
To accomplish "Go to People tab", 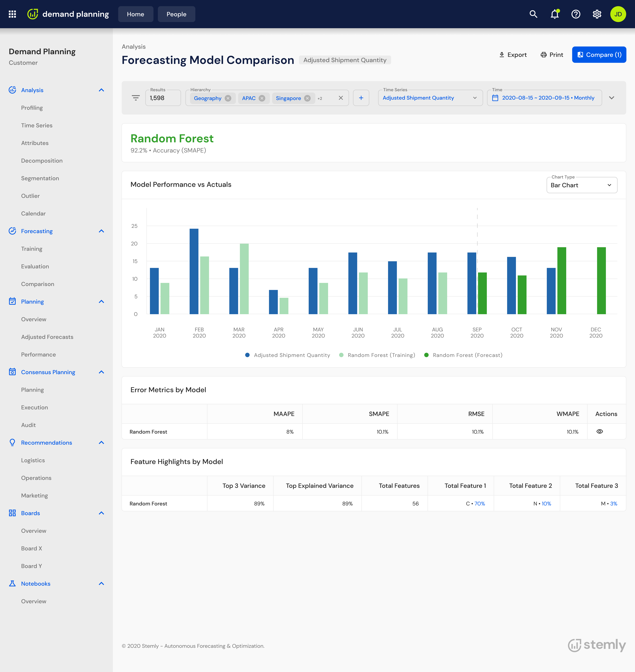I will tap(176, 14).
